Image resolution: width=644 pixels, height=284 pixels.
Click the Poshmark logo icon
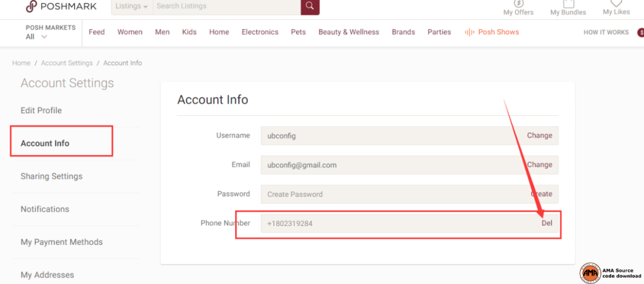click(x=32, y=6)
